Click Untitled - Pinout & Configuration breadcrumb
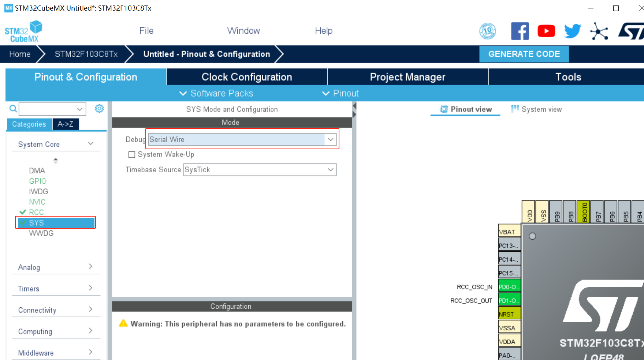Viewport: 644px width, 360px height. click(x=207, y=54)
